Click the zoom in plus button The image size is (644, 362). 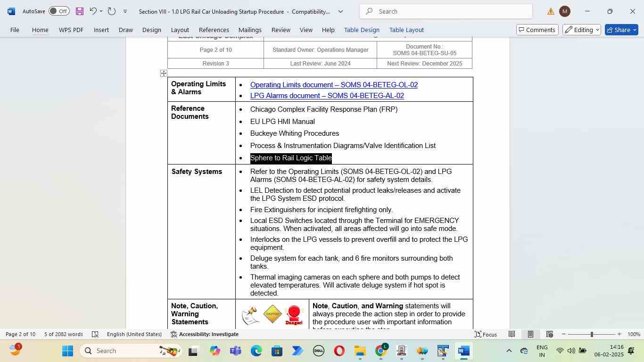(x=619, y=334)
